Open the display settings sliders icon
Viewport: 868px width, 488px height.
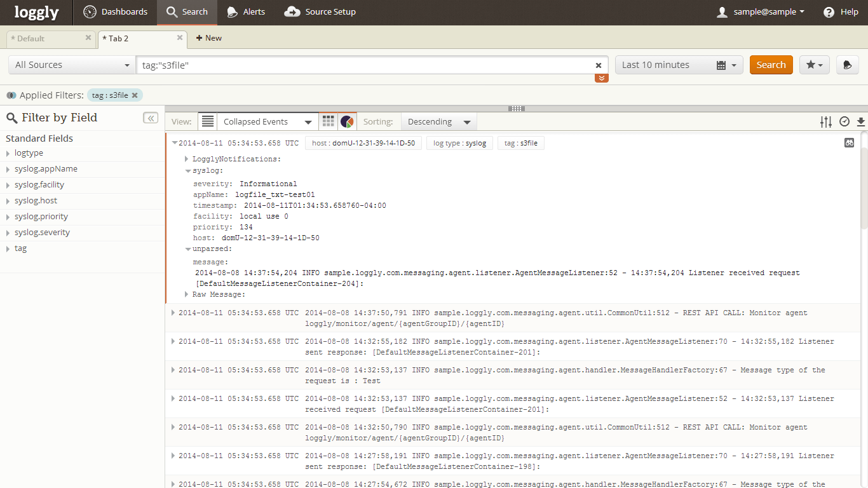pos(826,122)
